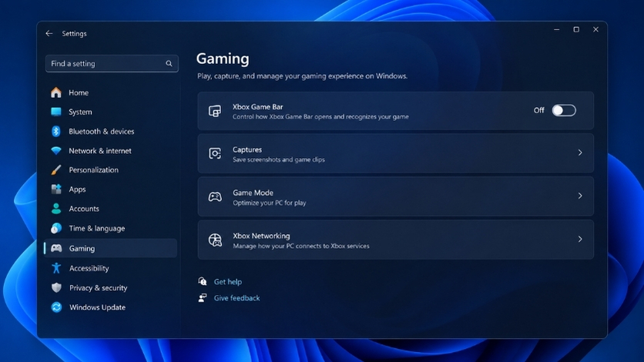Open the Privacy & security label
This screenshot has height=362, width=644.
pyautogui.click(x=98, y=288)
